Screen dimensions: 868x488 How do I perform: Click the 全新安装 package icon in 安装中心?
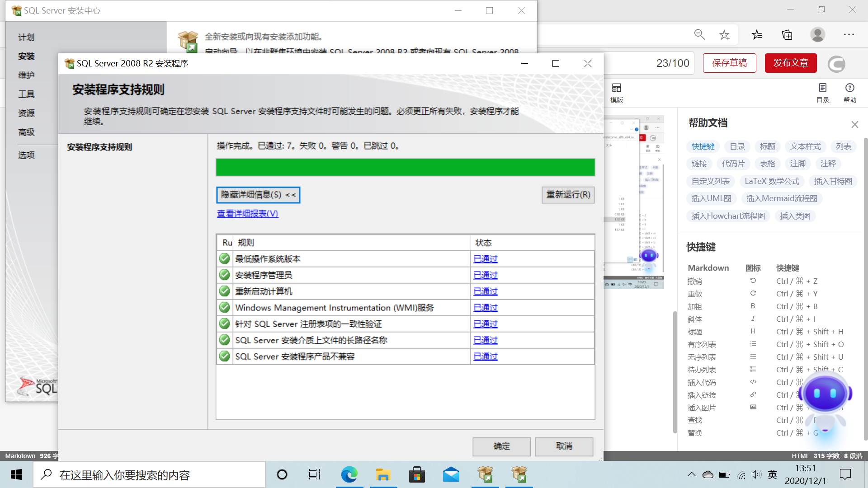coord(188,41)
